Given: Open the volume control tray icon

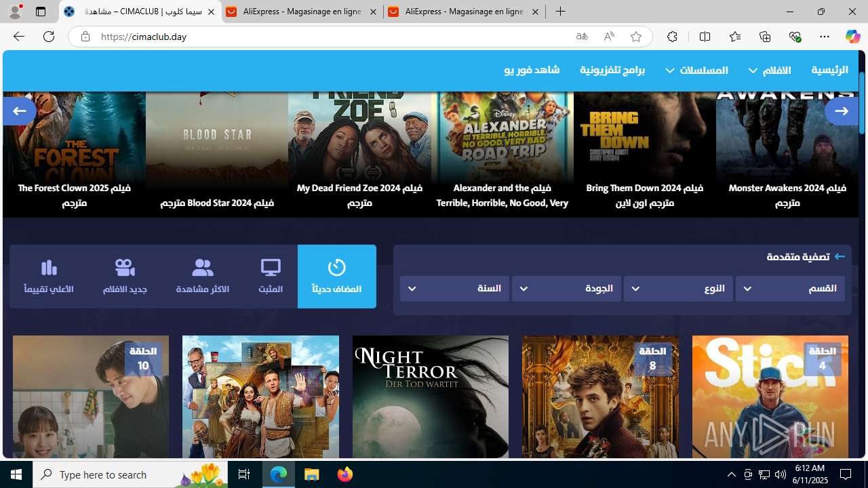Looking at the screenshot, I should click(781, 474).
